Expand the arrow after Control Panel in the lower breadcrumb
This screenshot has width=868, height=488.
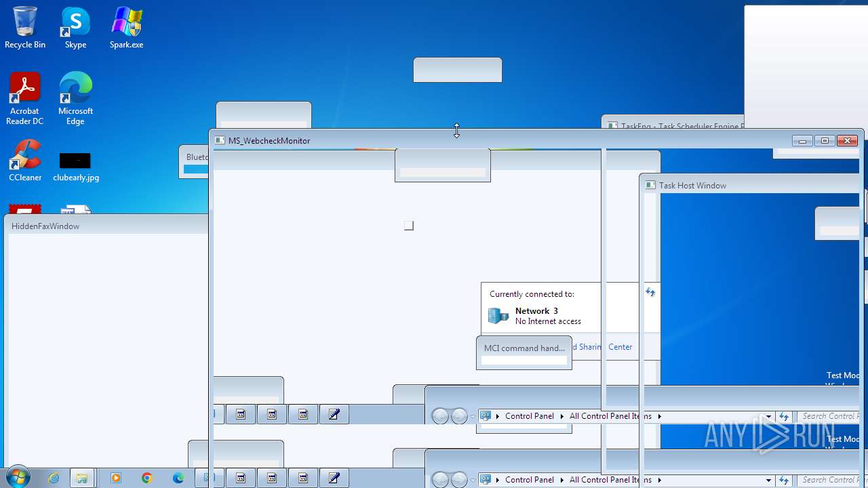pos(561,480)
